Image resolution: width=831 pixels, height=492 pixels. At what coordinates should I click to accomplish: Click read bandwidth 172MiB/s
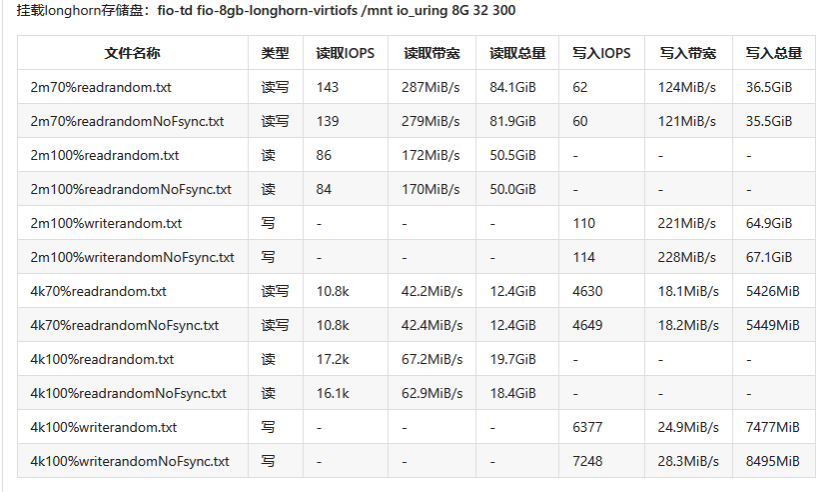430,155
